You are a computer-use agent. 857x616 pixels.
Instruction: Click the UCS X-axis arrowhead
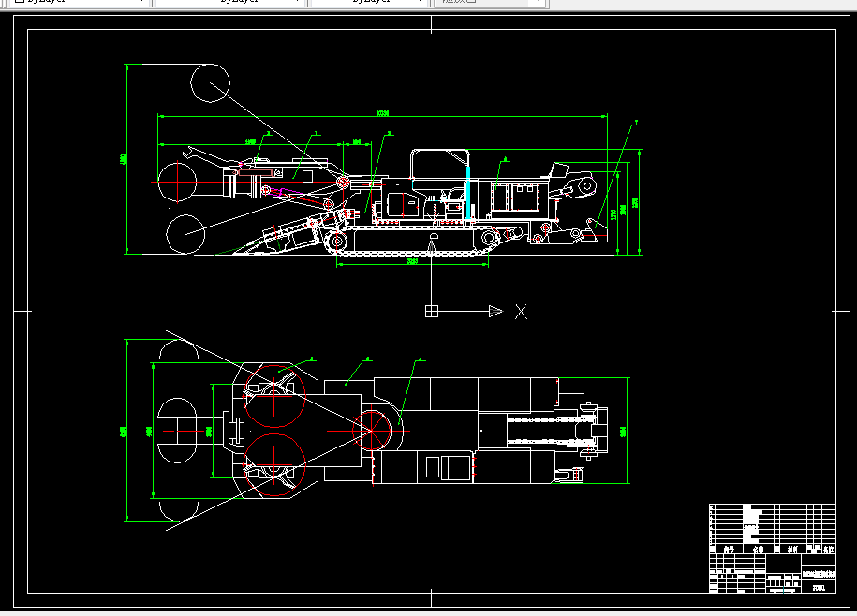click(495, 311)
